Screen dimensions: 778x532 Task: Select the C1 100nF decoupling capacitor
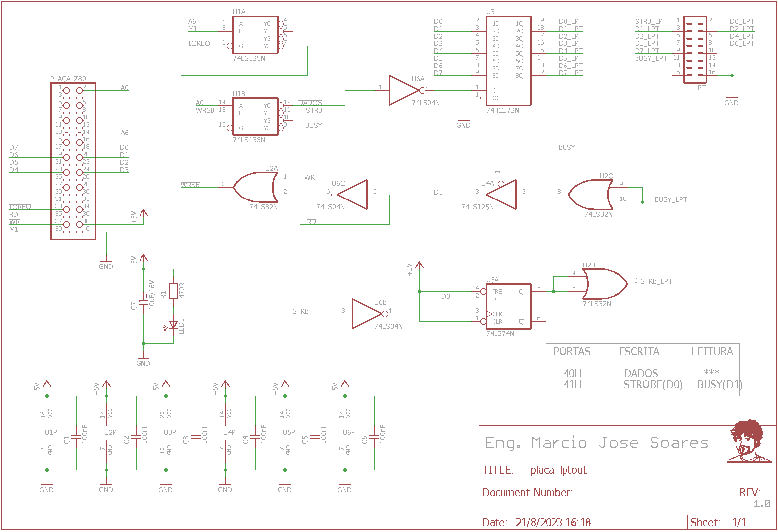coord(76,437)
